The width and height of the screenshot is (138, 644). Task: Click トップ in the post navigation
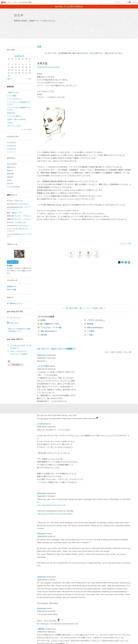click(86, 308)
